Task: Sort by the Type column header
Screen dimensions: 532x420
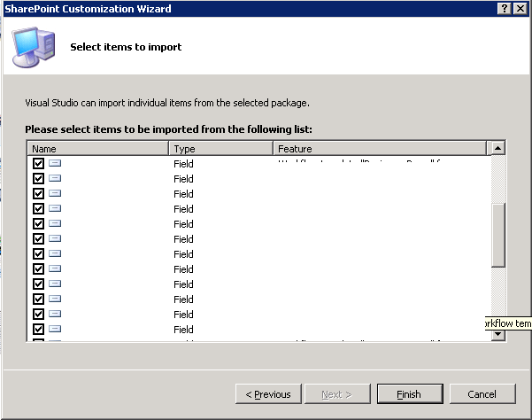Action: click(x=220, y=149)
